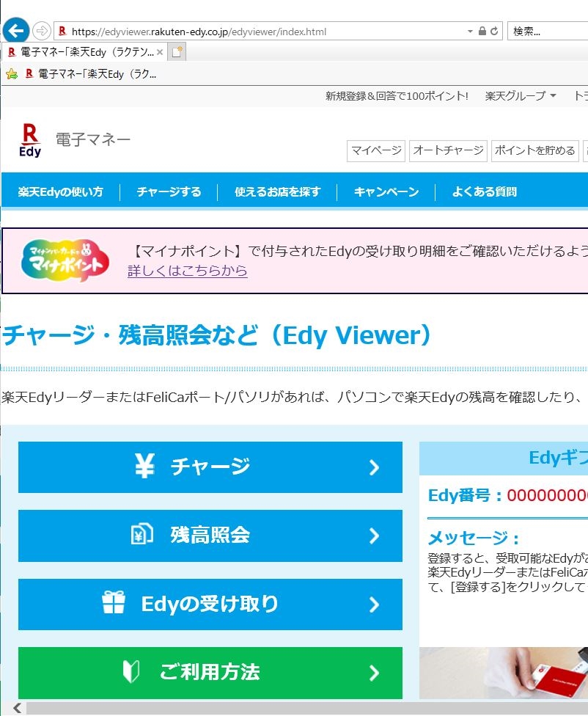Open チャージする menu item
The height and width of the screenshot is (716, 588).
[169, 191]
